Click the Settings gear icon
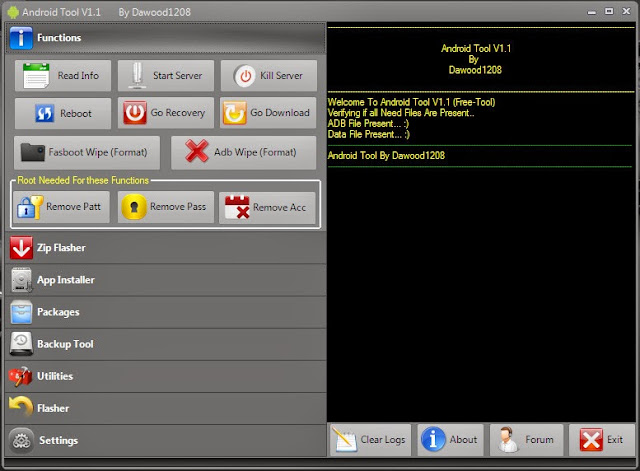640x471 pixels. coord(21,440)
